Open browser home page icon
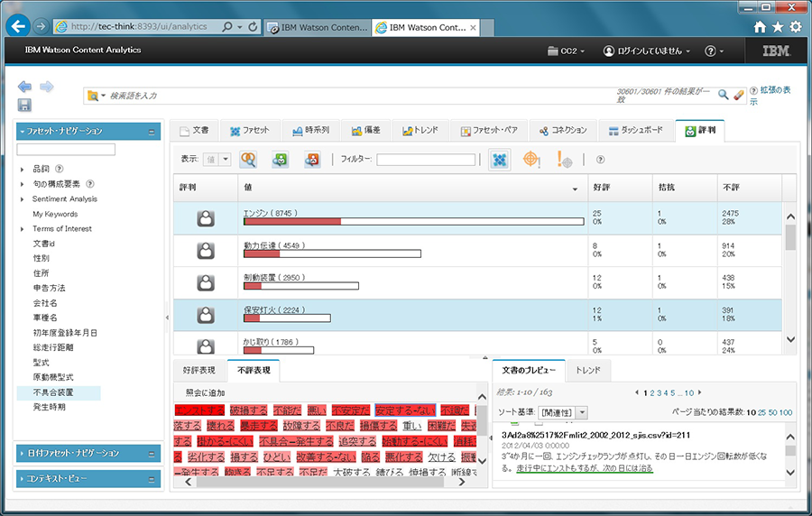812x516 pixels. click(x=760, y=27)
